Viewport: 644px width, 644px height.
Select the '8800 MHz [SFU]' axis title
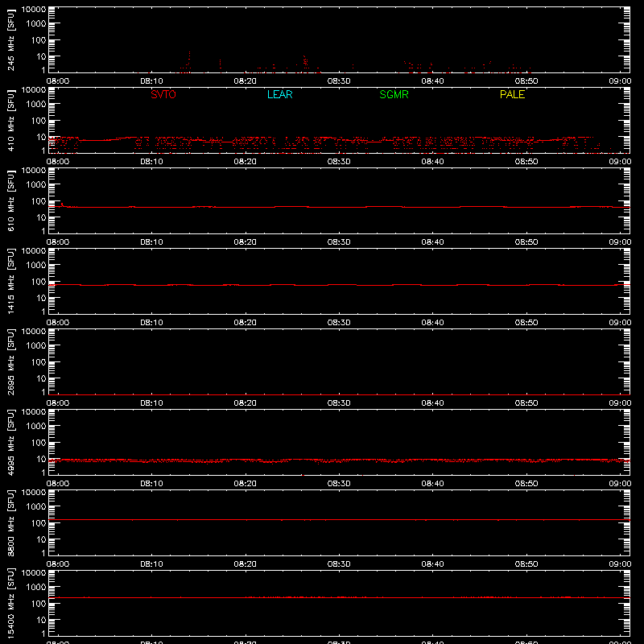tap(11, 522)
